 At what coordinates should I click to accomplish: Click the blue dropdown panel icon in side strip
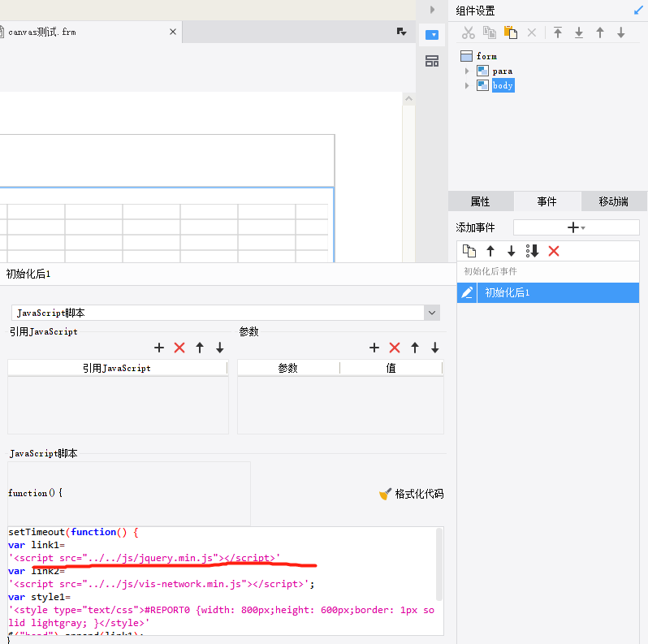pos(432,35)
